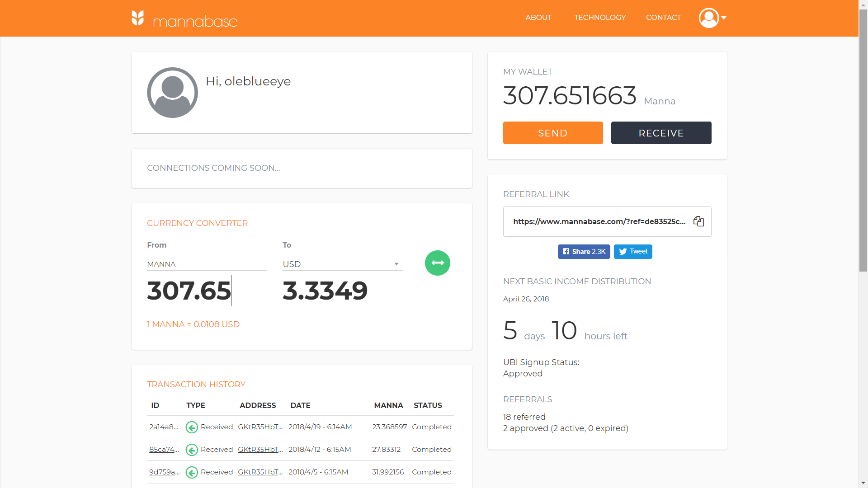Screen dimensions: 868x488
Task: Open the user account avatar menu
Action: (x=708, y=18)
